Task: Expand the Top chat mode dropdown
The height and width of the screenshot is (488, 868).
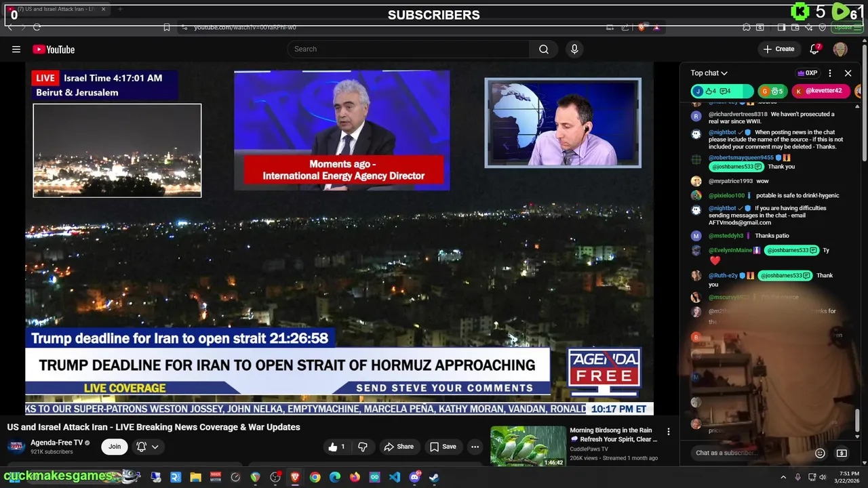Action: point(709,73)
